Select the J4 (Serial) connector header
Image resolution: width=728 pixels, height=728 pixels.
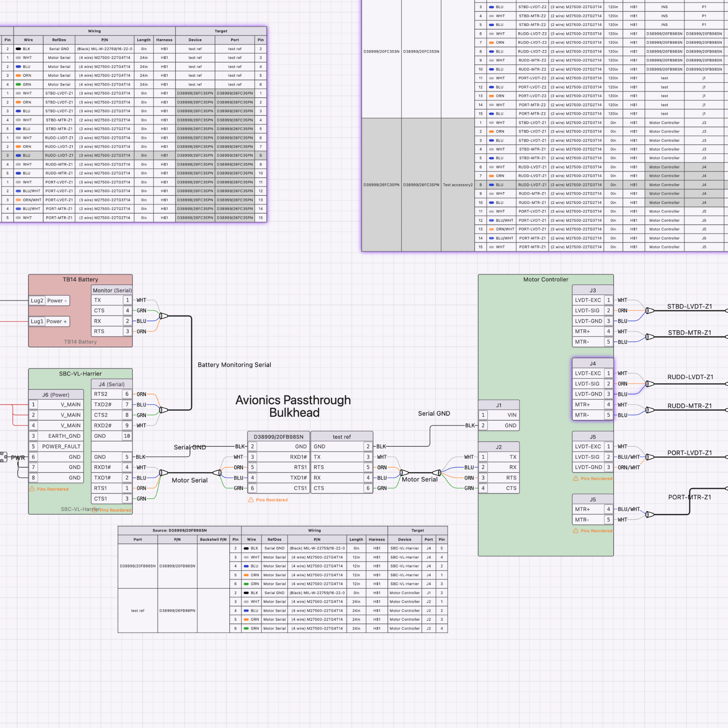tap(112, 384)
